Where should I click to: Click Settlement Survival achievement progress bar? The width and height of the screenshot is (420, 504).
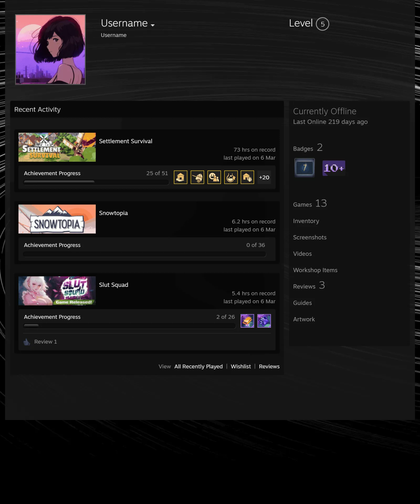coord(96,182)
